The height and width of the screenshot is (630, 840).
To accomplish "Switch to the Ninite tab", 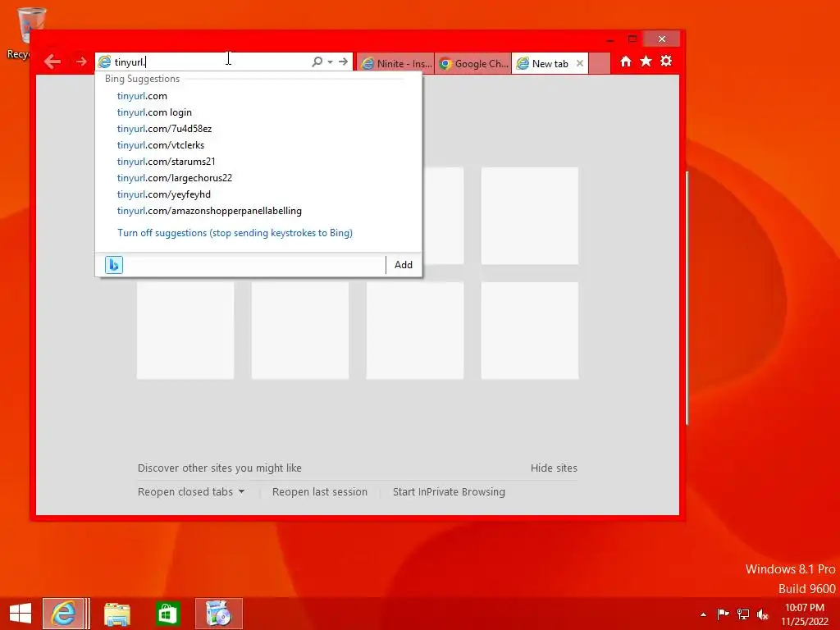I will click(x=396, y=63).
